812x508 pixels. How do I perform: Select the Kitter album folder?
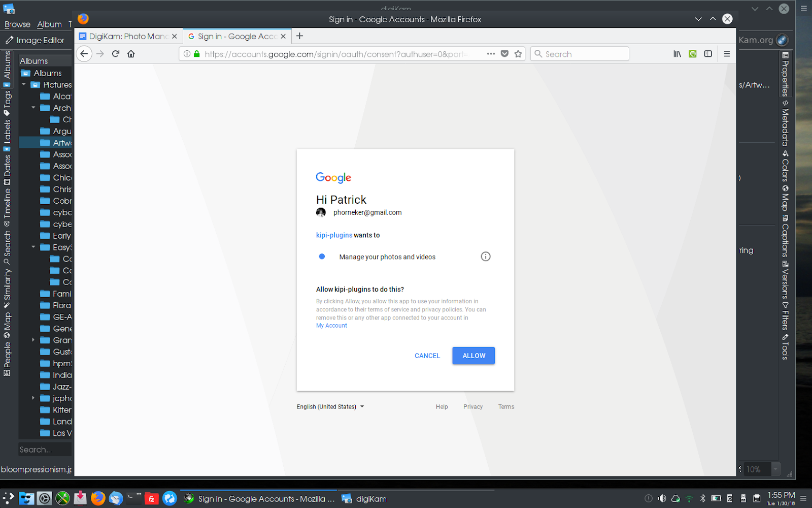point(56,410)
